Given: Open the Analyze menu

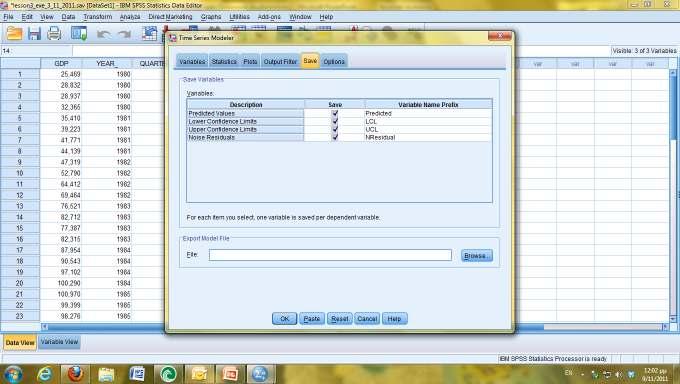Looking at the screenshot, I should tap(130, 17).
